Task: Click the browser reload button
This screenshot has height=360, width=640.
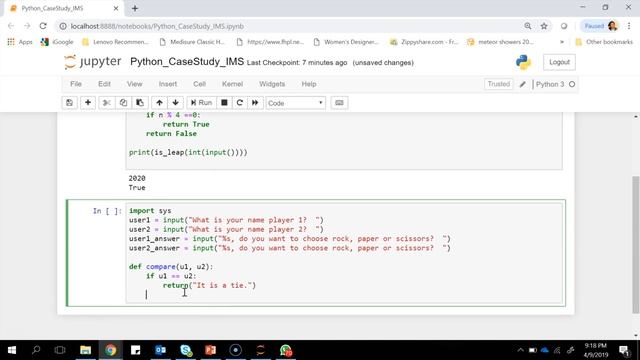Action: (x=43, y=26)
